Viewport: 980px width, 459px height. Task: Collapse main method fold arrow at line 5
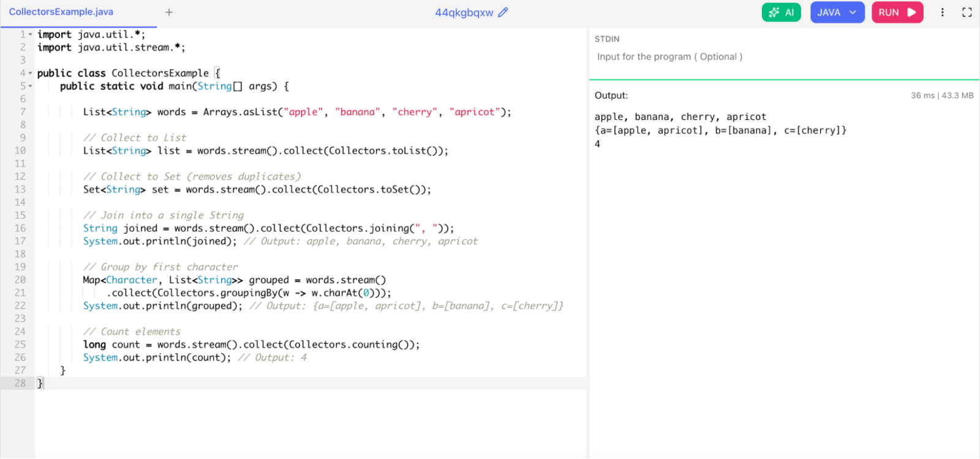(31, 86)
